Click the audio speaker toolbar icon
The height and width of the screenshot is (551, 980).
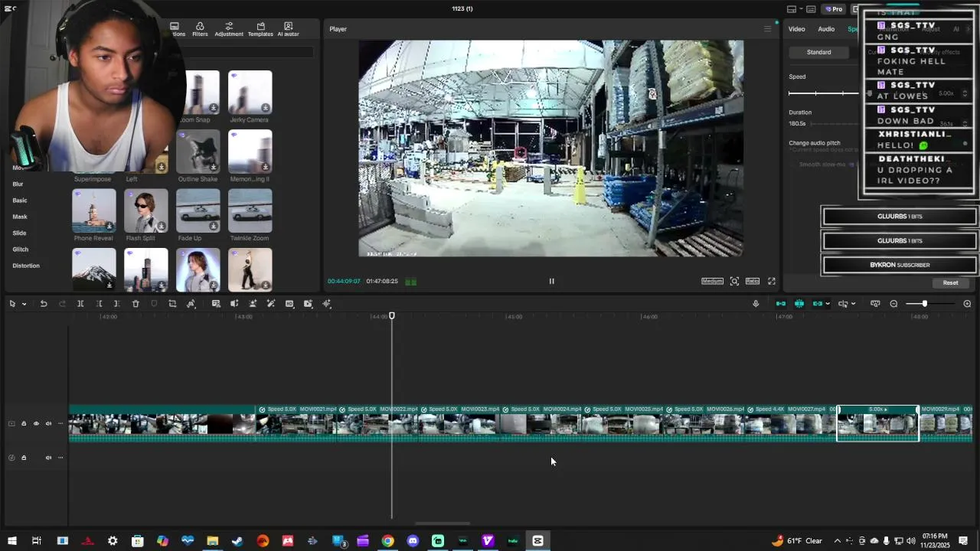pos(234,304)
